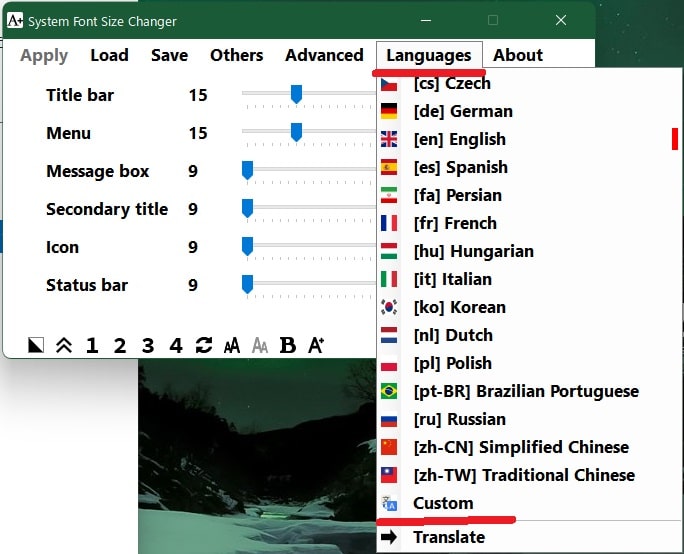Click the UK flag icon
Image resolution: width=684 pixels, height=554 pixels.
[x=389, y=139]
